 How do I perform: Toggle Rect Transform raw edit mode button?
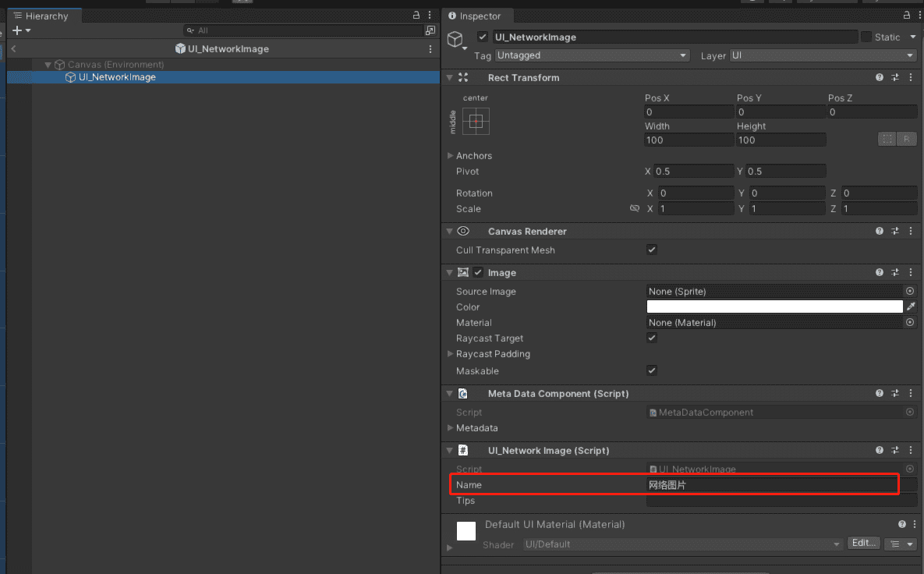click(906, 140)
